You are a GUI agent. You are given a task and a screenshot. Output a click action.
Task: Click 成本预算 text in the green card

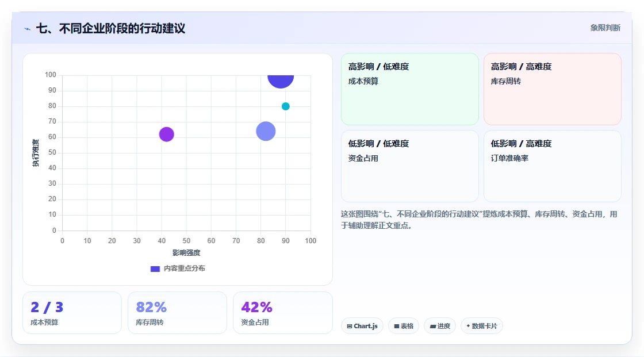click(363, 81)
